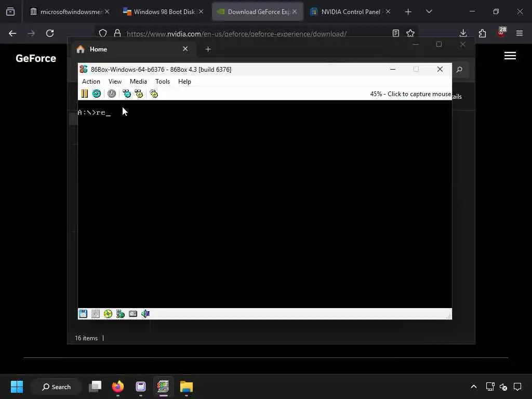Click the site security padlock icon
This screenshot has height=399, width=532.
[117, 33]
